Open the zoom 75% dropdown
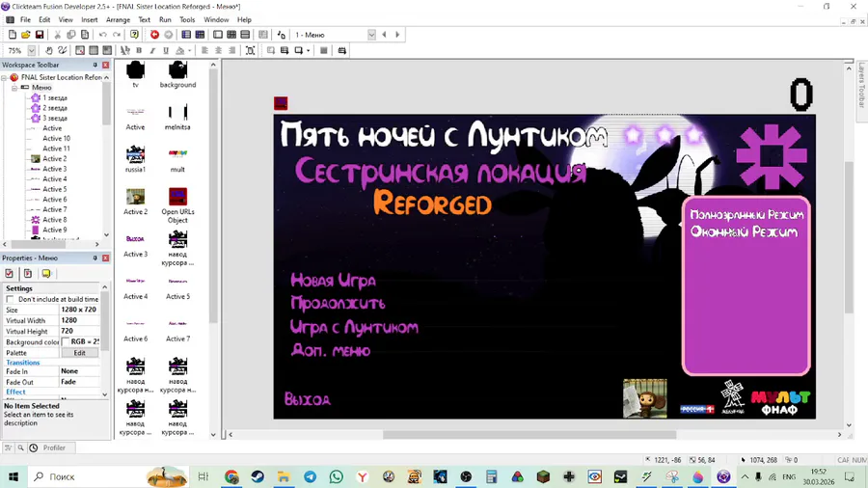 click(32, 50)
